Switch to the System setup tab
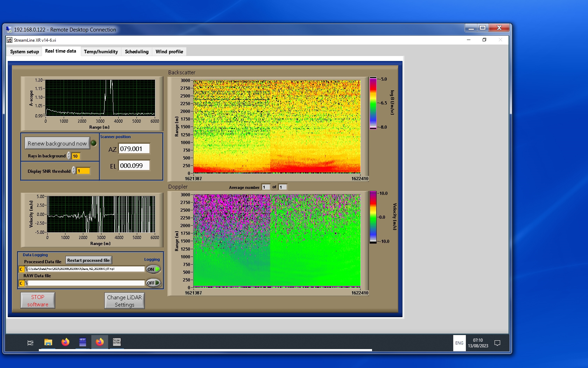The image size is (588, 368). click(x=24, y=52)
